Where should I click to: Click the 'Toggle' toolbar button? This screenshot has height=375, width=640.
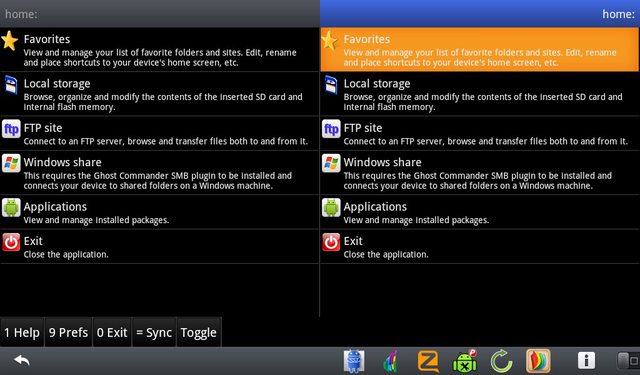click(199, 333)
